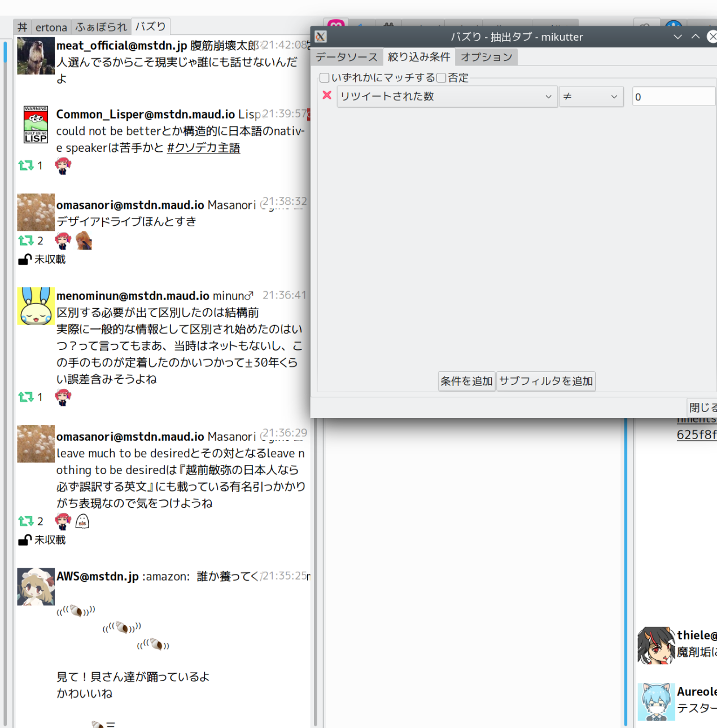The height and width of the screenshot is (728, 717).
Task: Click the 条件を追加 button
Action: 466,381
